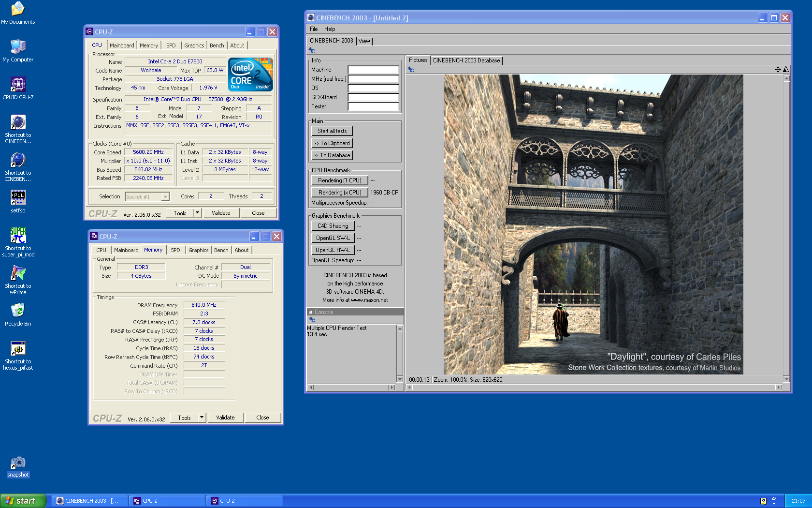Click Close button in bottom CPU-Z window
This screenshot has width=812, height=508.
click(262, 418)
